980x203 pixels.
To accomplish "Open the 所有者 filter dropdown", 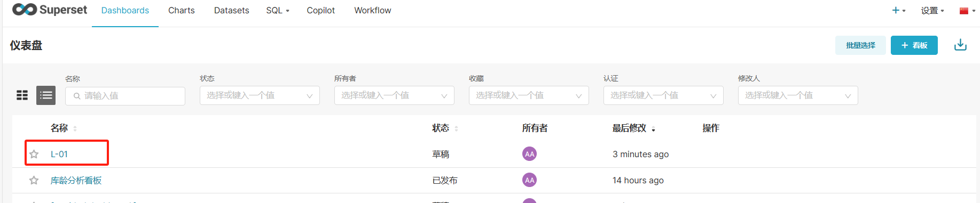I will [x=394, y=95].
